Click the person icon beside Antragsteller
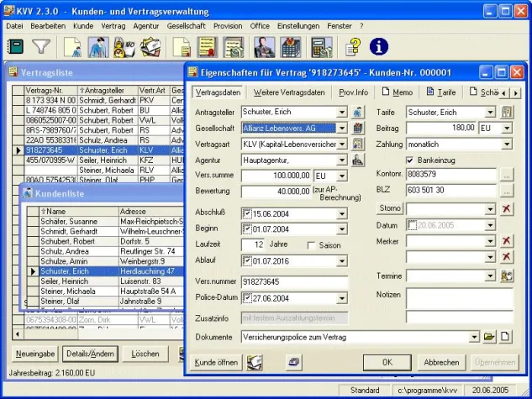 point(359,113)
